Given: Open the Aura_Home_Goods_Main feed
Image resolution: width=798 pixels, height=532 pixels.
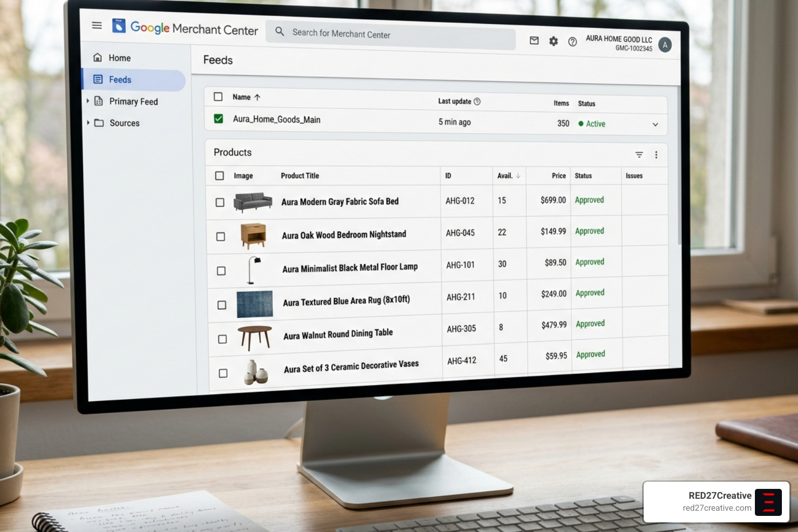Looking at the screenshot, I should (276, 119).
